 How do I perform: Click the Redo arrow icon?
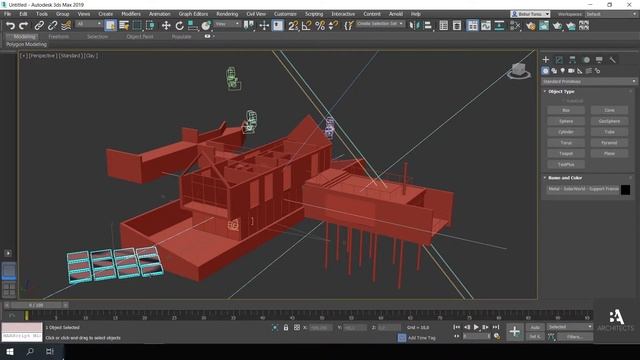[24, 26]
